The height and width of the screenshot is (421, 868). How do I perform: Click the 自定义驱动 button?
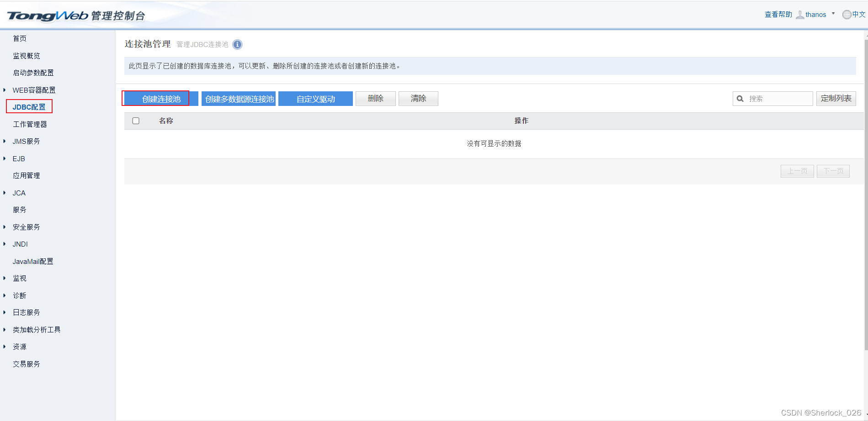pyautogui.click(x=315, y=98)
